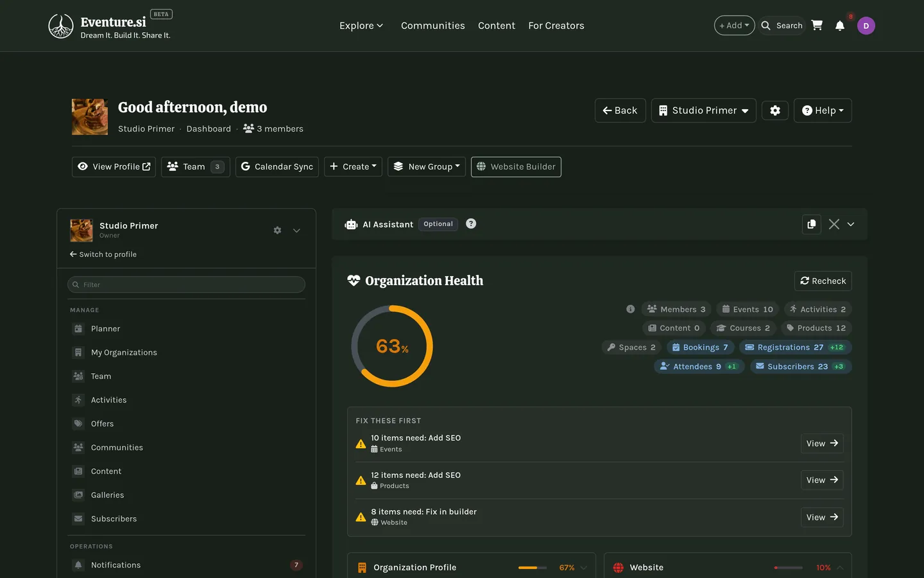Open dashboard settings gear button

[x=775, y=110]
